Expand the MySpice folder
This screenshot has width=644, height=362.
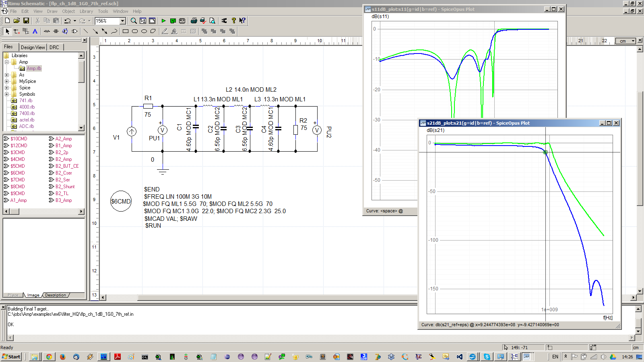pyautogui.click(x=6, y=81)
